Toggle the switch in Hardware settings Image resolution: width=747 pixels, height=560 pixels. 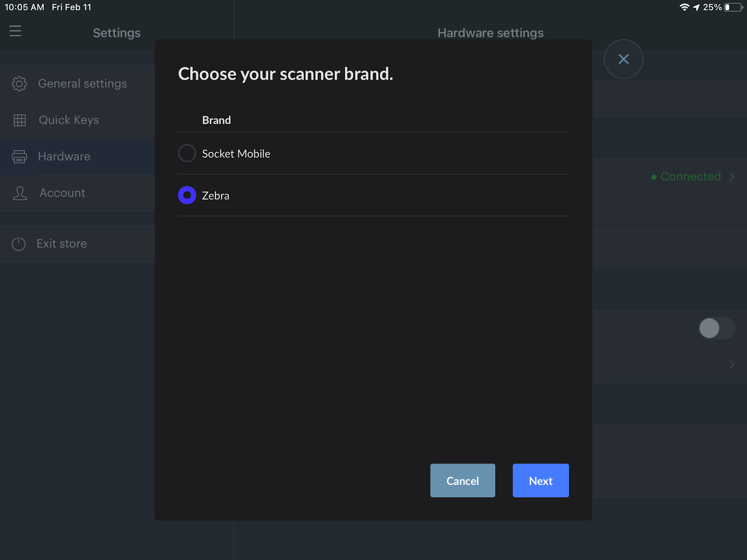point(716,328)
